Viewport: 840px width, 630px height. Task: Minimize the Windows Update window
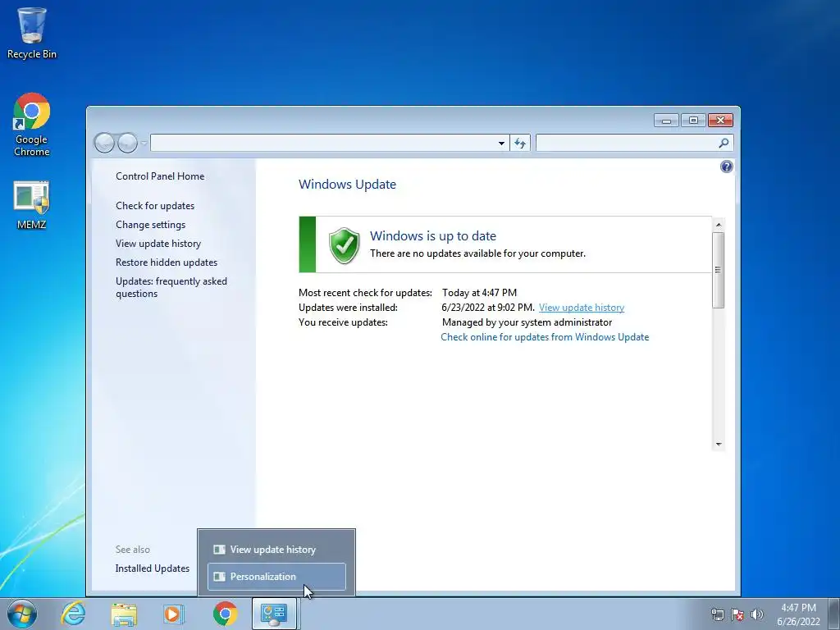pos(666,121)
